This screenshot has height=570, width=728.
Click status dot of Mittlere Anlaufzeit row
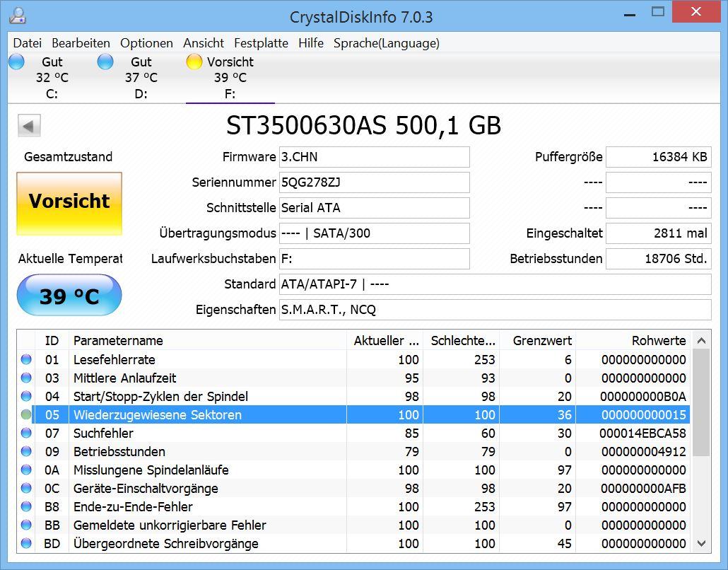pyautogui.click(x=26, y=378)
